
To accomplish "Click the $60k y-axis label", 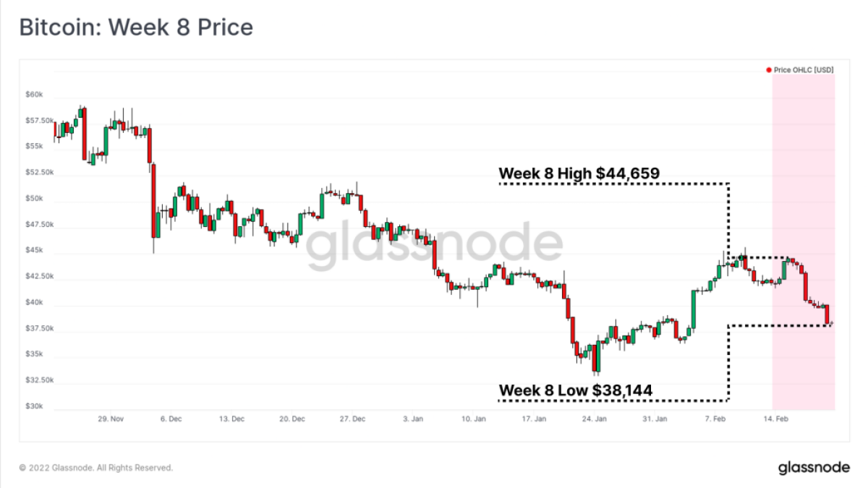I will point(34,95).
